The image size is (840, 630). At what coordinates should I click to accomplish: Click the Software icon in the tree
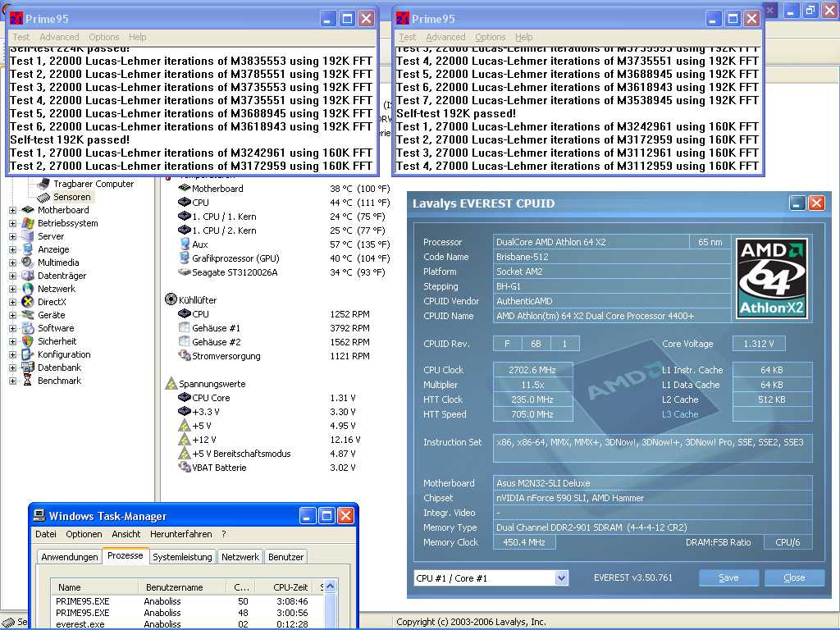pyautogui.click(x=27, y=328)
